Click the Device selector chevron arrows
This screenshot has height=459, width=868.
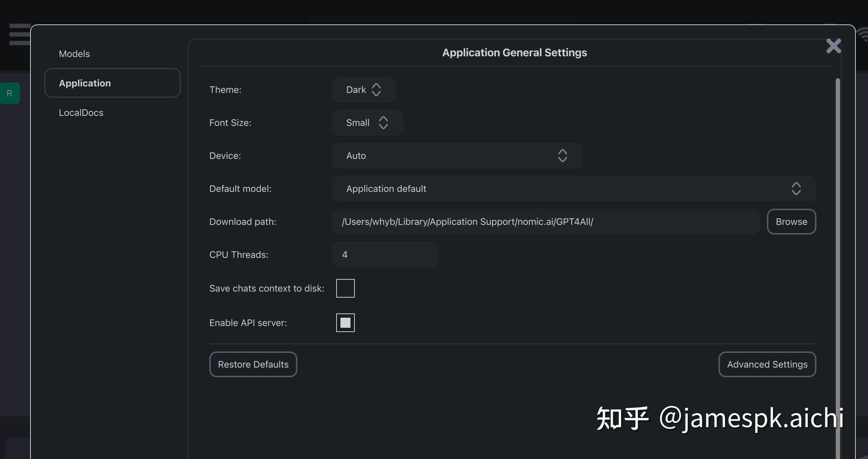(x=562, y=156)
